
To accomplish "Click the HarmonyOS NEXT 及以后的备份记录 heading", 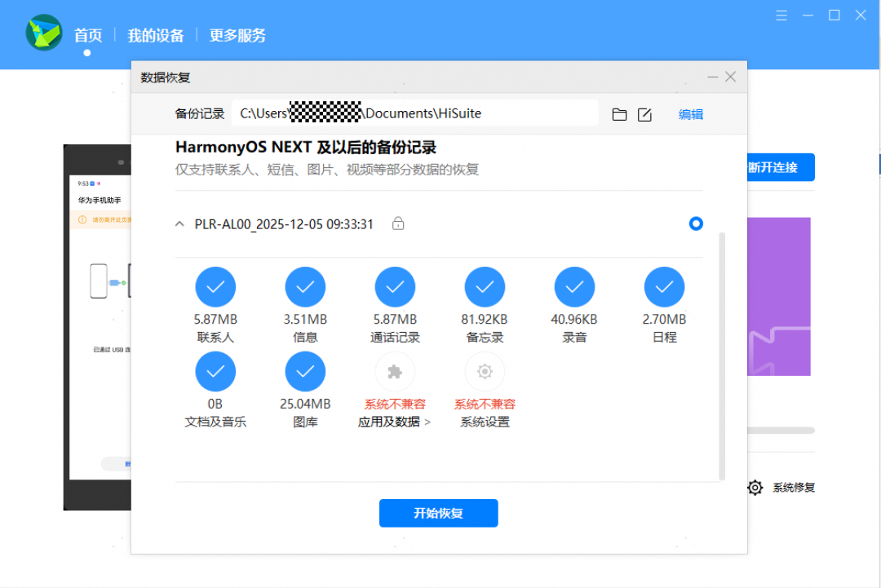I will click(x=306, y=147).
